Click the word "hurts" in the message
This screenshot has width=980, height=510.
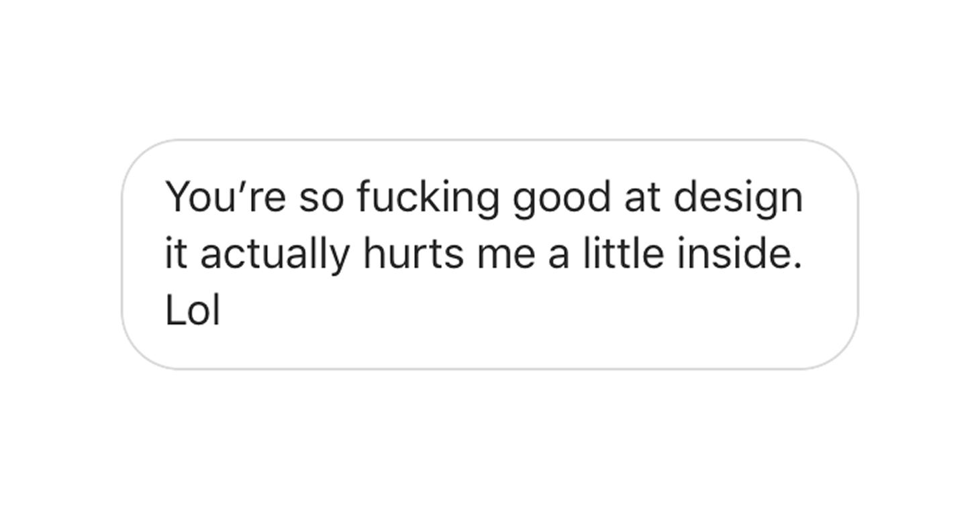tap(413, 254)
